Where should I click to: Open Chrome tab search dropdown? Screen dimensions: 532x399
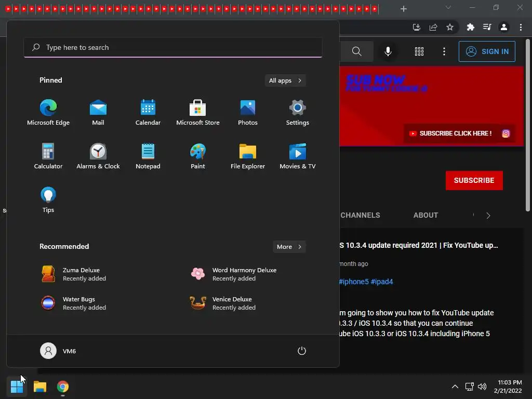point(448,7)
